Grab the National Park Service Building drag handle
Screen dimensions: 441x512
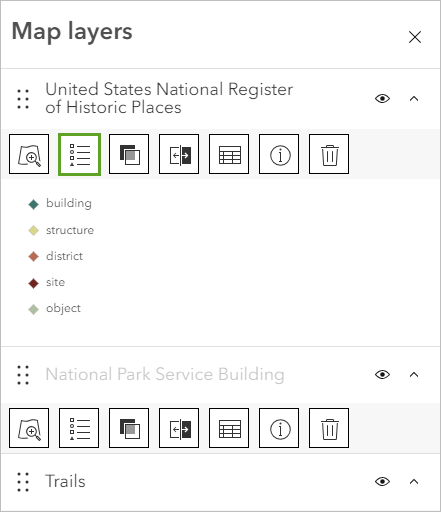tap(23, 375)
